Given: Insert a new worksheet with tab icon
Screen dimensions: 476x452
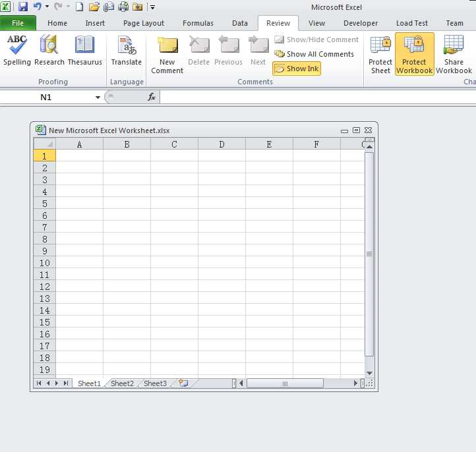Looking at the screenshot, I should (x=183, y=383).
